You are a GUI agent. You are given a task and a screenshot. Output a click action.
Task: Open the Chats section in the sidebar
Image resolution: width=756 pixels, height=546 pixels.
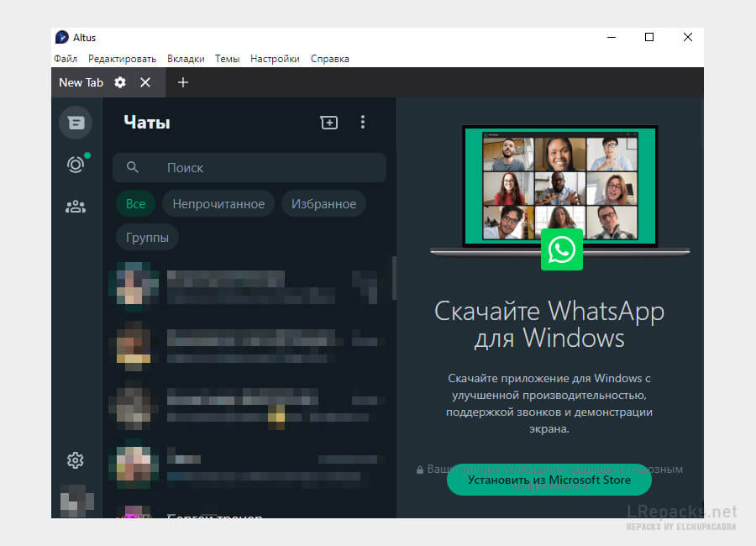click(x=76, y=123)
